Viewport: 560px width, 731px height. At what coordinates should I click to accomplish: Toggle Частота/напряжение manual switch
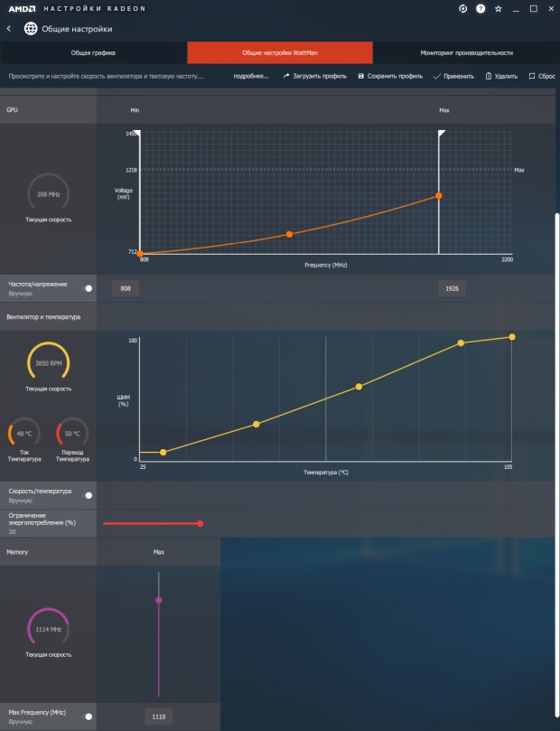[x=87, y=288]
